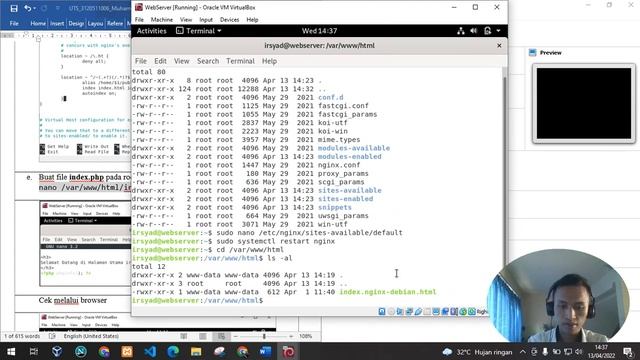Open Customize Quick Access Toolbar dropdown
This screenshot has width=640, height=360.
tap(57, 9)
